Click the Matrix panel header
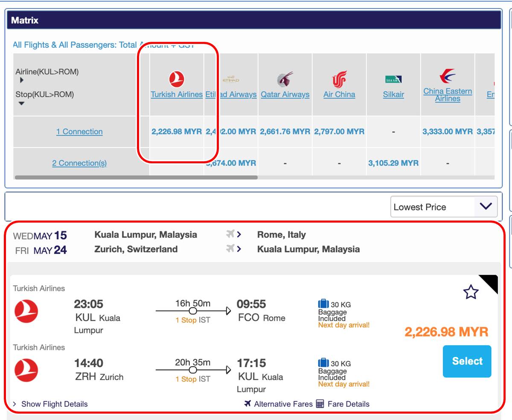This screenshot has height=420, width=512. [254, 20]
